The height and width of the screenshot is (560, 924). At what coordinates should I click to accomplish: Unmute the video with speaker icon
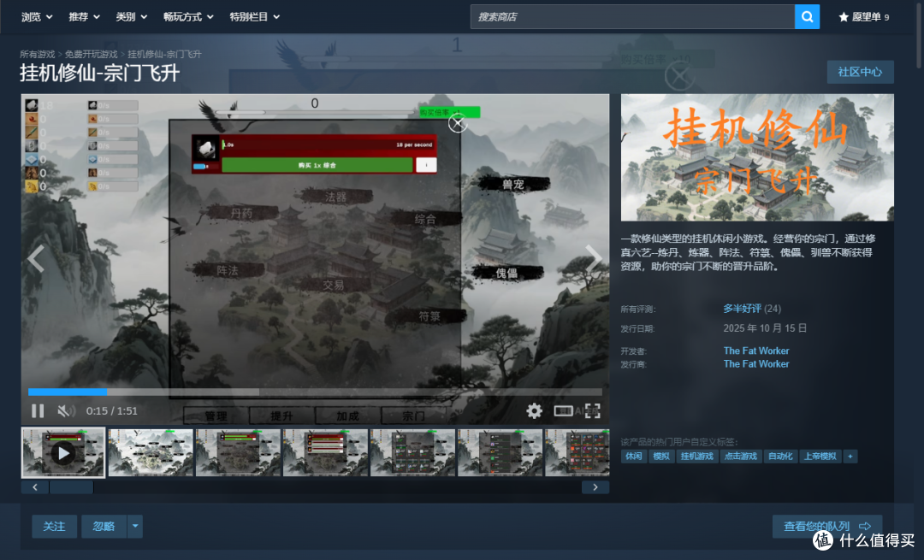pos(66,411)
